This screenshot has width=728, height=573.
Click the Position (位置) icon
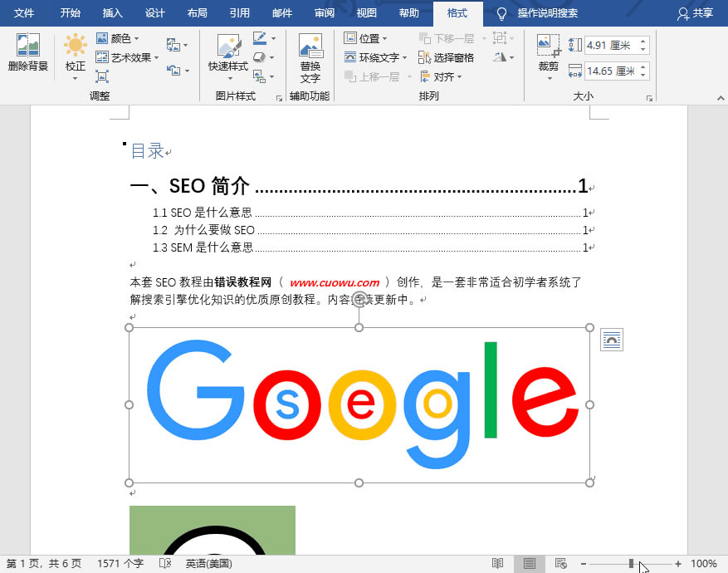(x=350, y=38)
